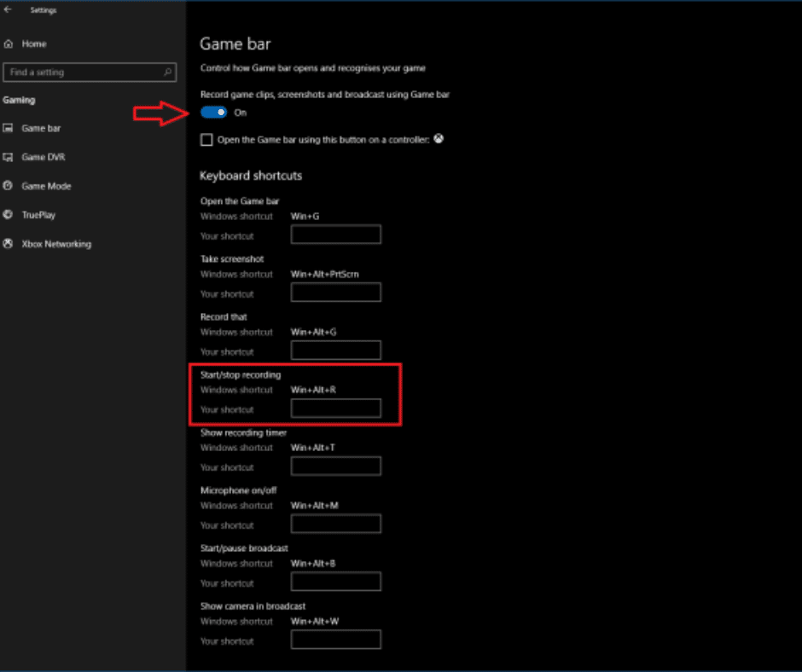Viewport: 802px width, 672px height.
Task: Click the Game bar sidebar icon
Action: click(9, 128)
